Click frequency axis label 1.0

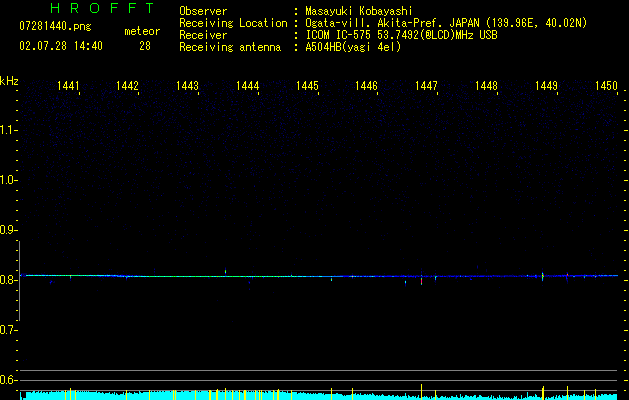click(8, 180)
